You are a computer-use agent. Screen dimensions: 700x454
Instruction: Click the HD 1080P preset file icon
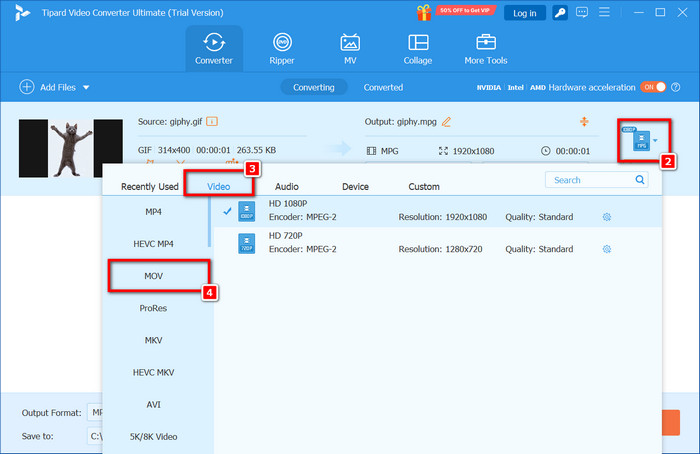pos(246,211)
